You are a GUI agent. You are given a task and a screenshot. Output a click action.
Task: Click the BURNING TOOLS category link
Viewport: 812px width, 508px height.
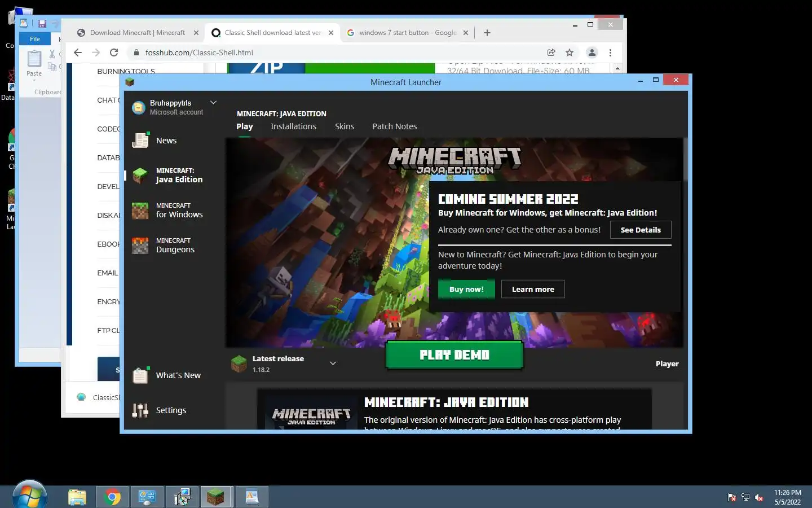(126, 71)
